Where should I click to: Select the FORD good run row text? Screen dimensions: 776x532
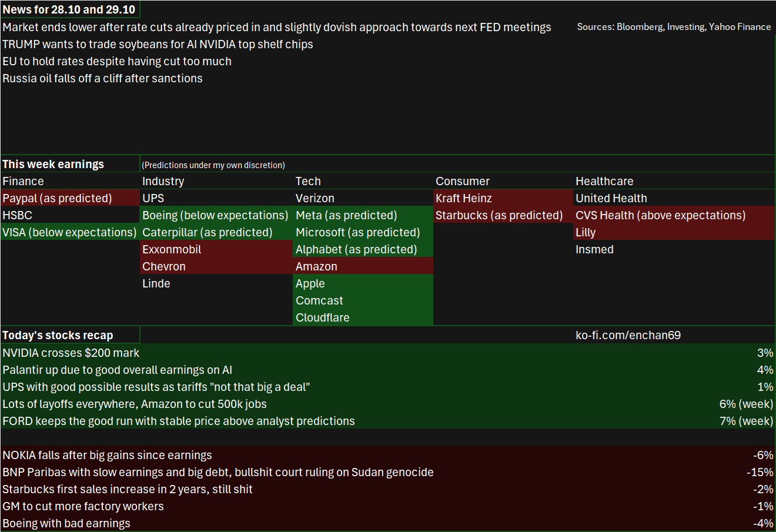pyautogui.click(x=179, y=421)
